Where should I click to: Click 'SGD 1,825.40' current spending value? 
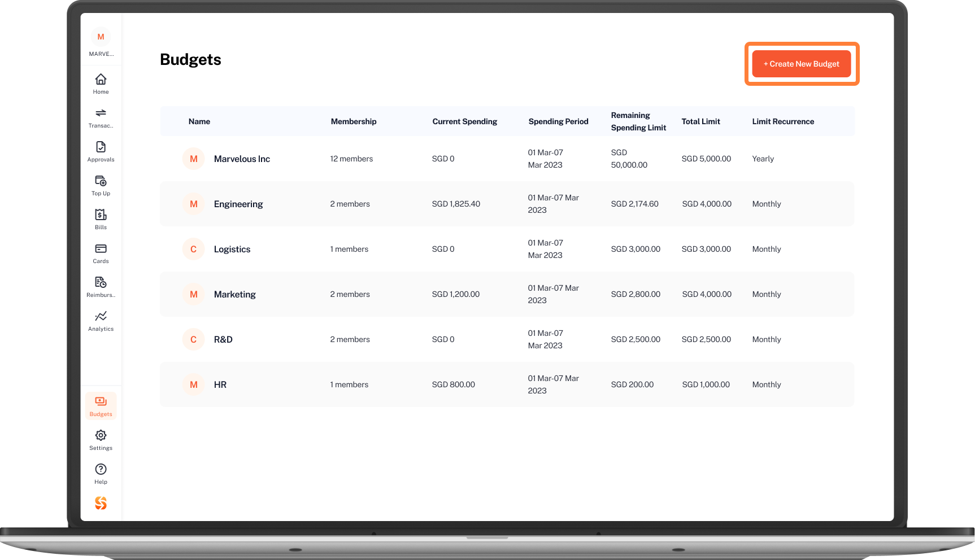tap(456, 204)
